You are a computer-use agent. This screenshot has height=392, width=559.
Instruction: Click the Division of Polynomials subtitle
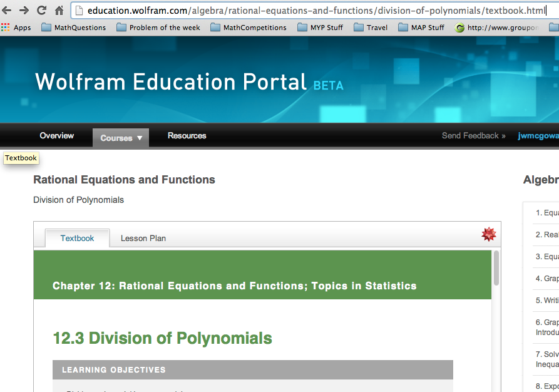[x=78, y=200]
